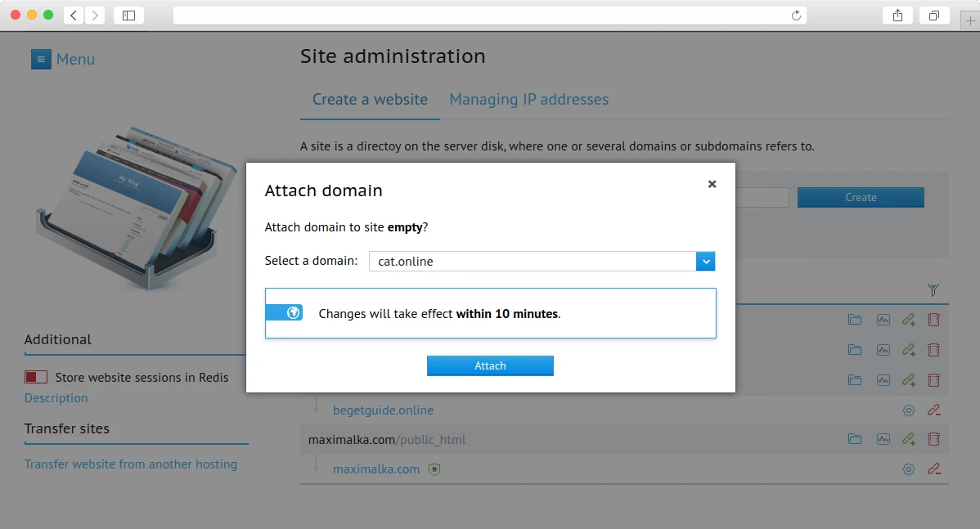The width and height of the screenshot is (980, 529).
Task: Open file manager for maximalka.com/public_html
Action: pos(855,439)
